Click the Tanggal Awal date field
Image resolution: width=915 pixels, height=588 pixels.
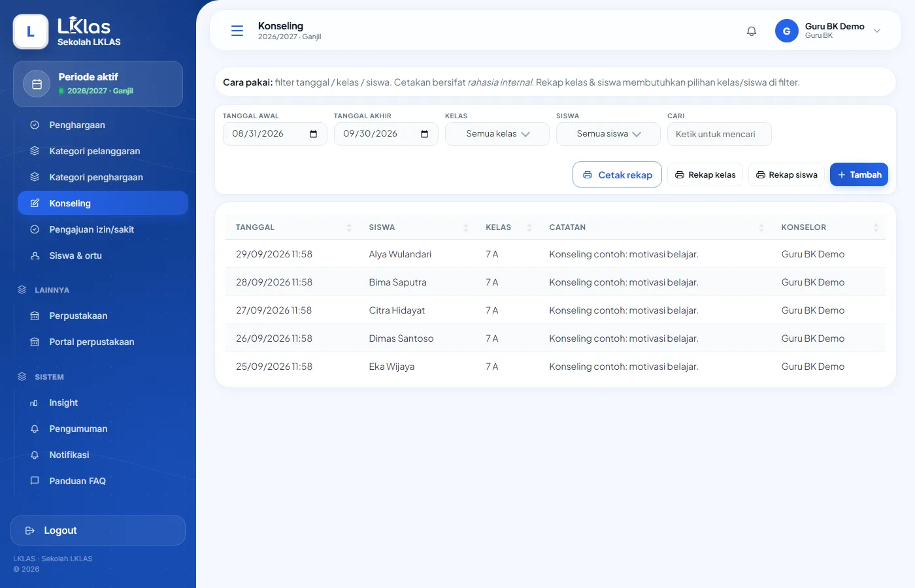(x=275, y=134)
